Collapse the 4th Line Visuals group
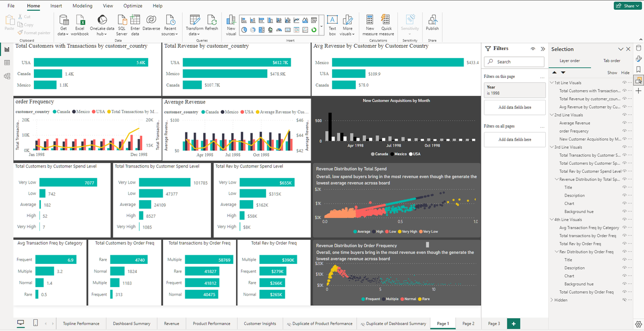 [x=552, y=219]
